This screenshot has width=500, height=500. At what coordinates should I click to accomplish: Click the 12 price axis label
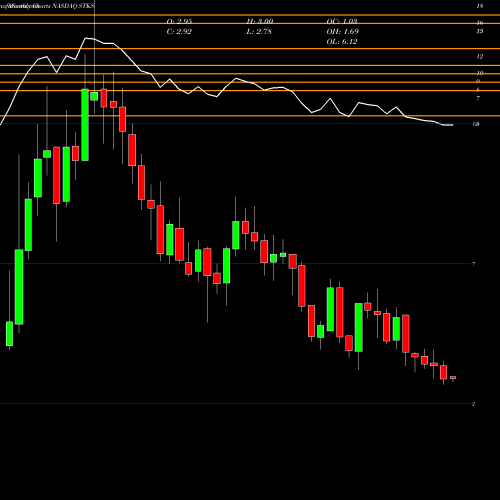480,57
